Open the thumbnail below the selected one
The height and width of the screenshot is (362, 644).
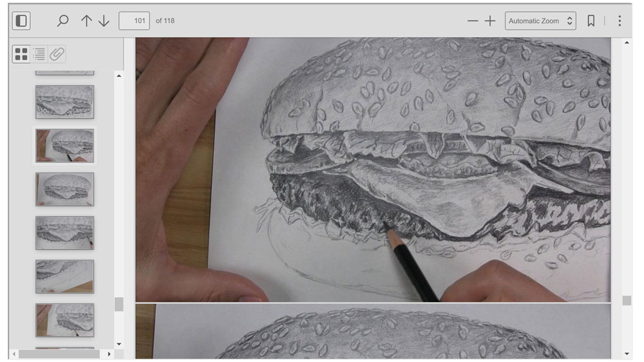click(64, 189)
